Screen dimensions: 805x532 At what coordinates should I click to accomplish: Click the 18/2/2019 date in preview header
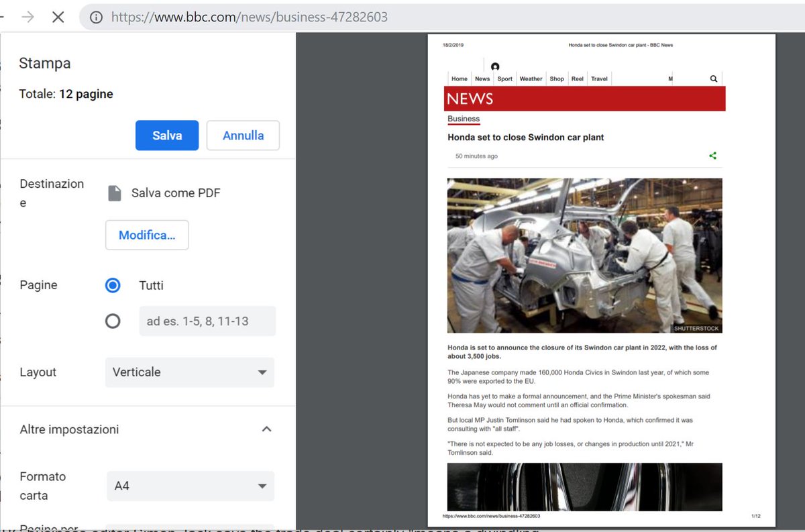pyautogui.click(x=453, y=45)
